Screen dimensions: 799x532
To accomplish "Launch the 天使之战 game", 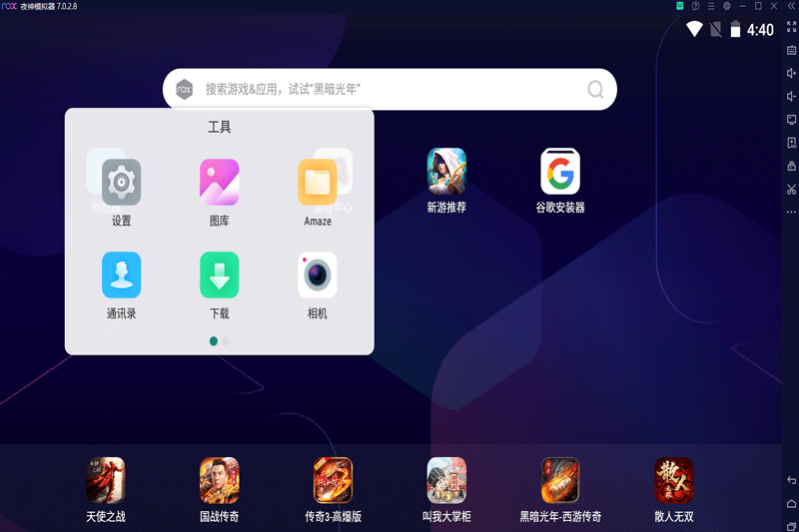I will (106, 478).
